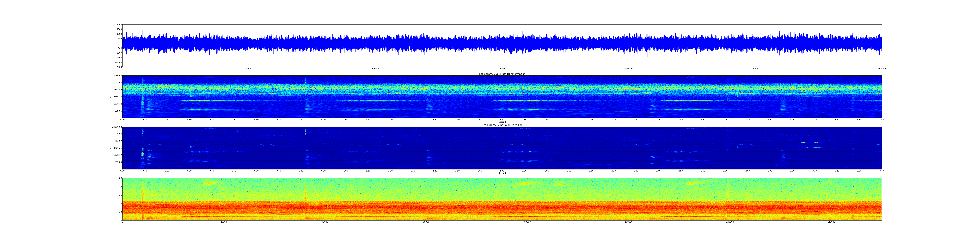Click the -2500 y-axis tick of the waveform plot
The image size is (980, 245).
[x=119, y=67]
